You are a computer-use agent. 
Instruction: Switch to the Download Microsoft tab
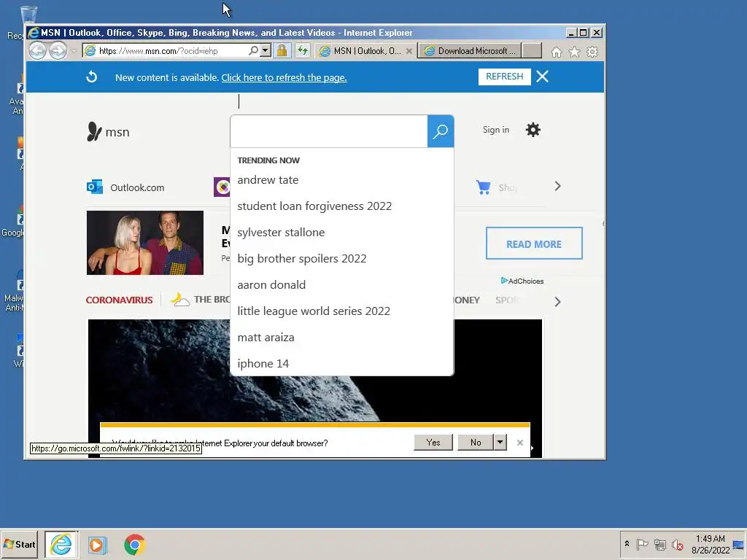470,51
